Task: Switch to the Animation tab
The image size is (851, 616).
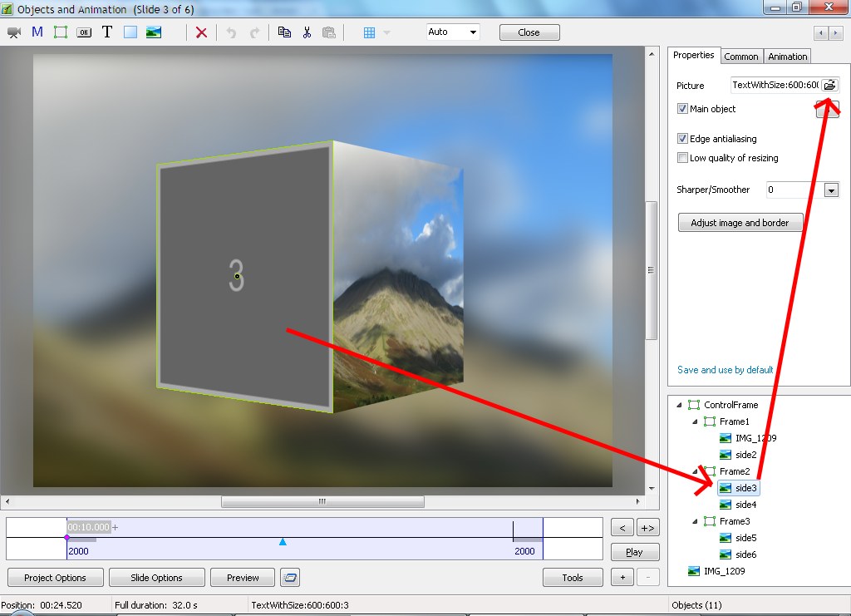Action: 787,57
